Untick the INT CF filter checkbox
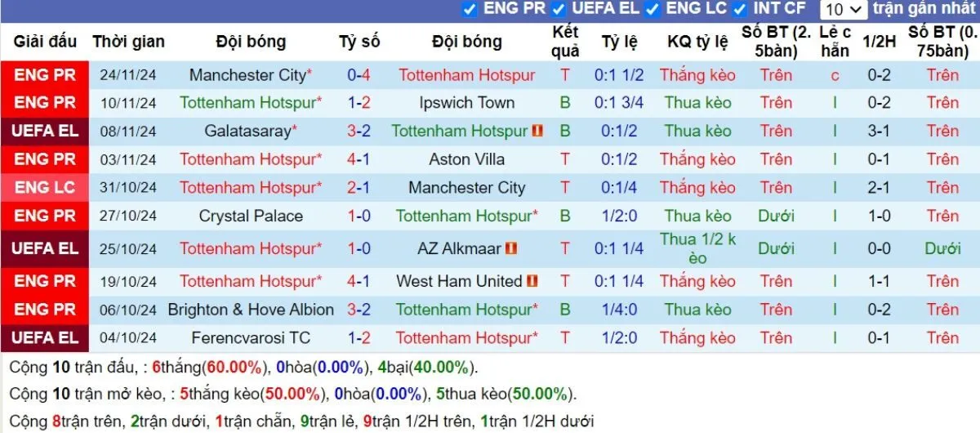 point(740,9)
